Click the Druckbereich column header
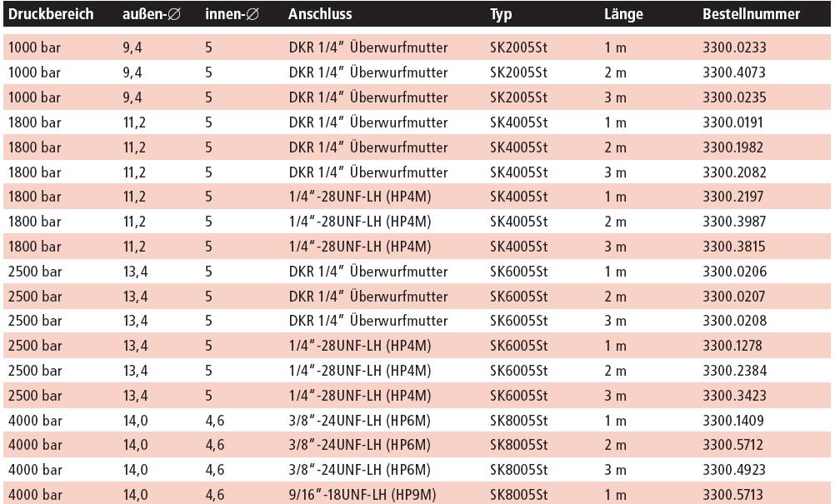835x504 pixels. point(51,14)
